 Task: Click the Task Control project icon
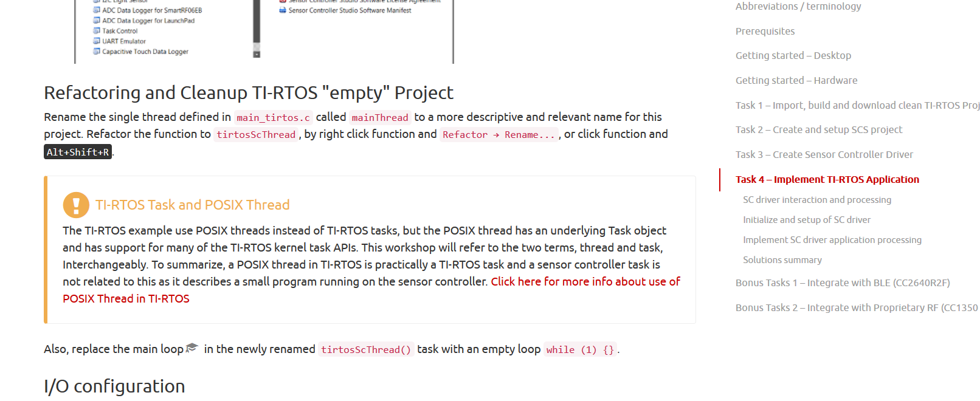(97, 31)
